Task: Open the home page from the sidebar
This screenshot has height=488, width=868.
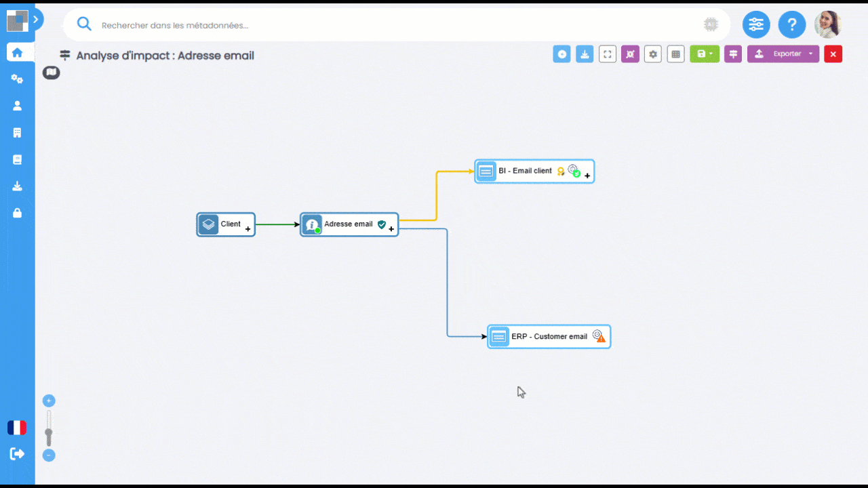Action: click(x=17, y=52)
